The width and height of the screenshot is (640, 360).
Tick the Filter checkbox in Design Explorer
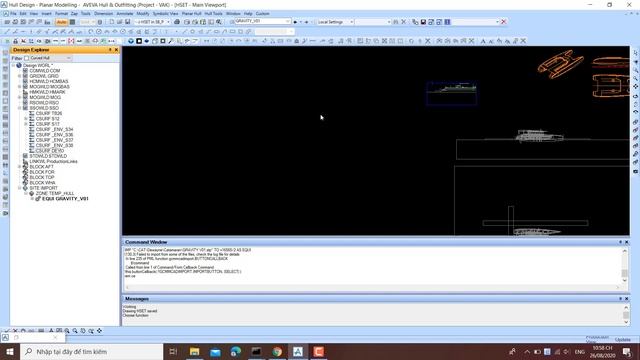pyautogui.click(x=27, y=58)
